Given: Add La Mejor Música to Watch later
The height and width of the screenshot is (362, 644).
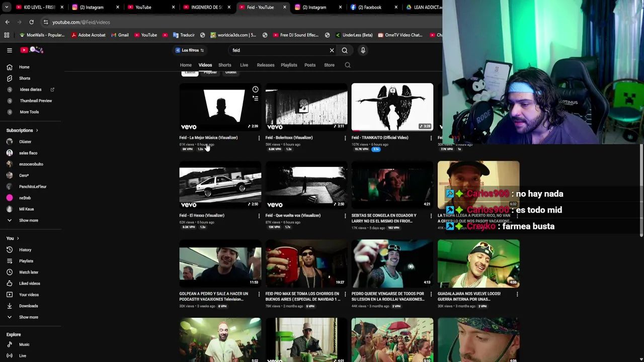Looking at the screenshot, I should pyautogui.click(x=255, y=89).
